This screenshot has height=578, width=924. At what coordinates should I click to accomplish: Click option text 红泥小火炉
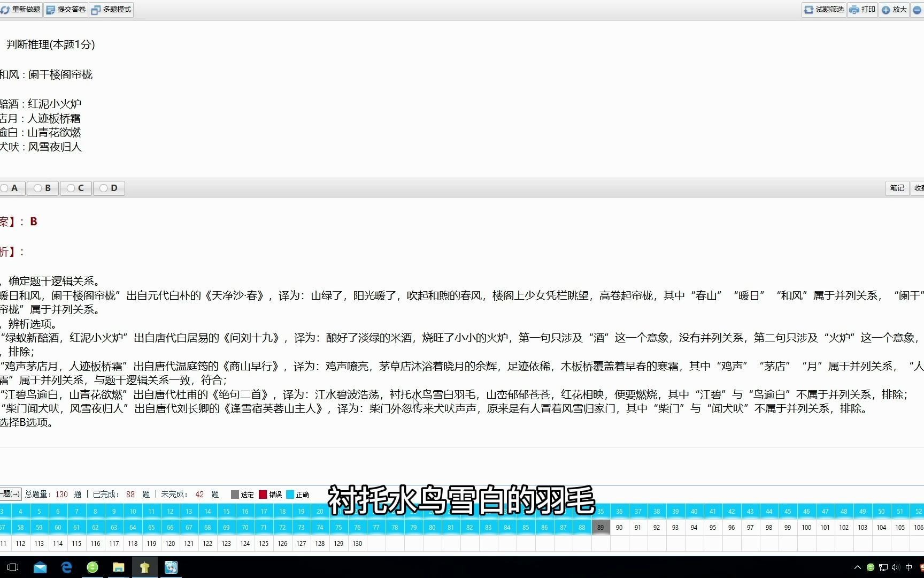pyautogui.click(x=55, y=104)
